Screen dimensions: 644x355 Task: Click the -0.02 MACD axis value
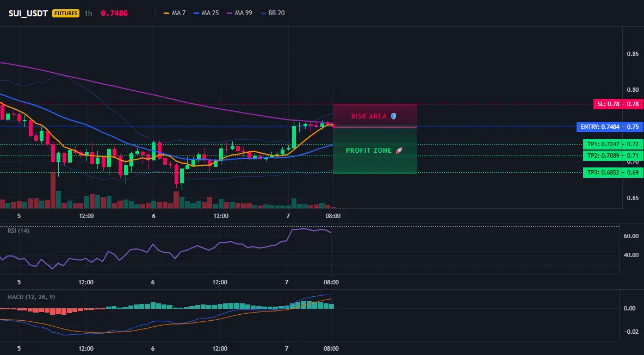click(630, 332)
